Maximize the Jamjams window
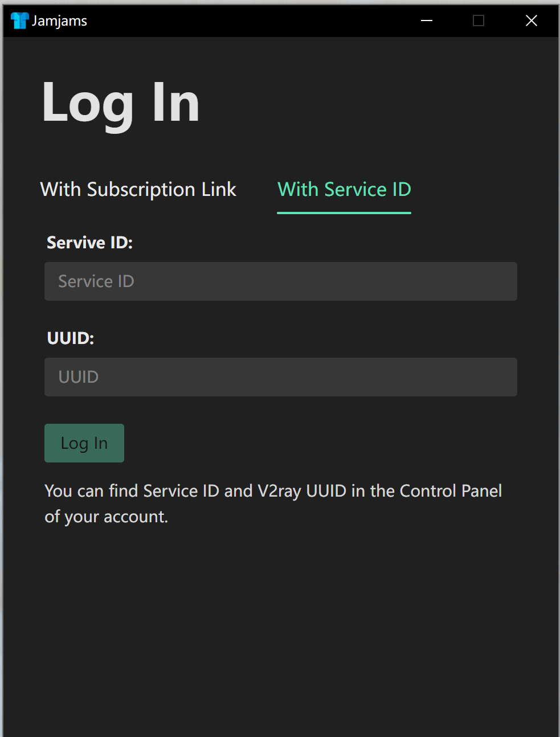The image size is (560, 737). [479, 21]
